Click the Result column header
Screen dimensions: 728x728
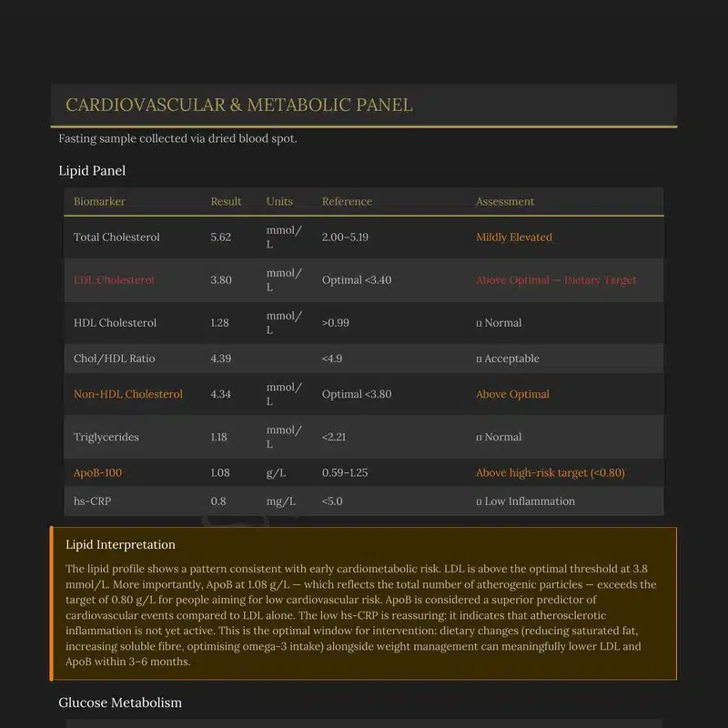coord(226,201)
